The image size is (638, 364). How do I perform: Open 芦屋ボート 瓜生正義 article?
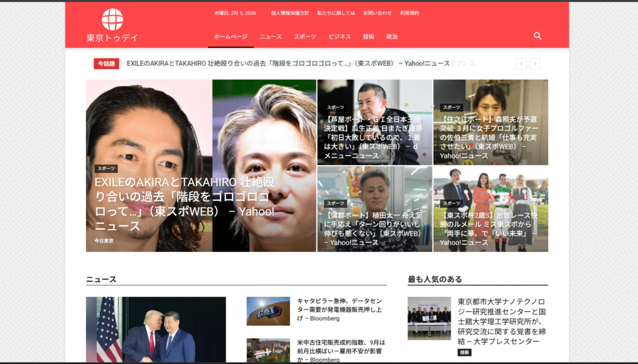373,138
